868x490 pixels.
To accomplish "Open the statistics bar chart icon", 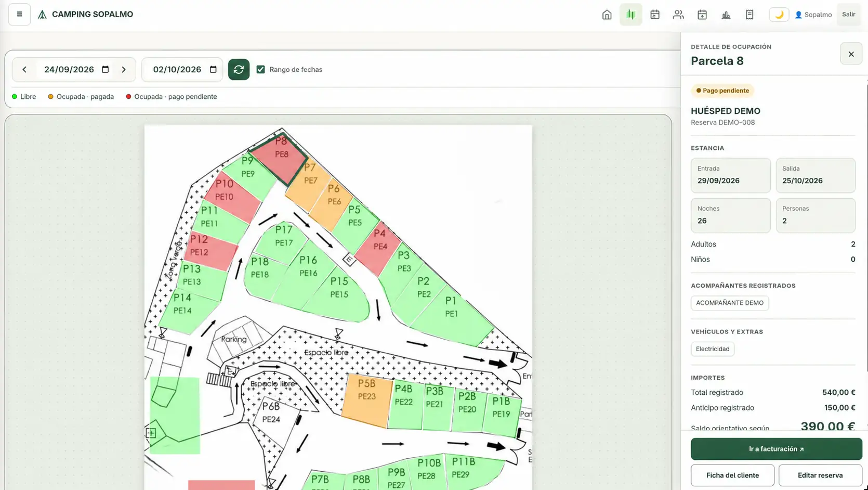I will pyautogui.click(x=726, y=15).
